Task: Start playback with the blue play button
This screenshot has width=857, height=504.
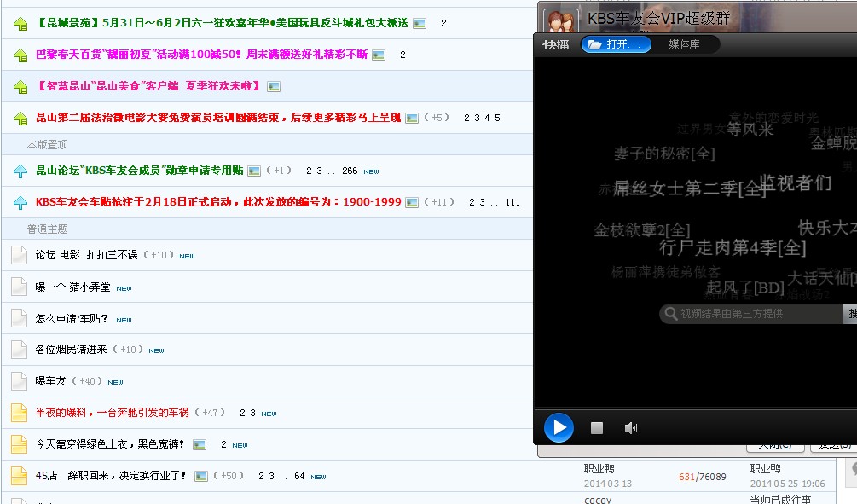Action: [x=559, y=427]
